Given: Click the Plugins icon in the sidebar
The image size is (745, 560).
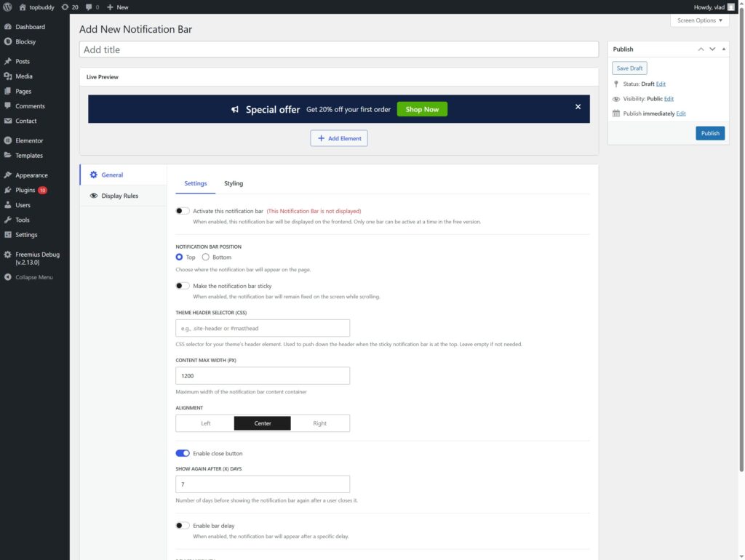Looking at the screenshot, I should tap(7, 190).
